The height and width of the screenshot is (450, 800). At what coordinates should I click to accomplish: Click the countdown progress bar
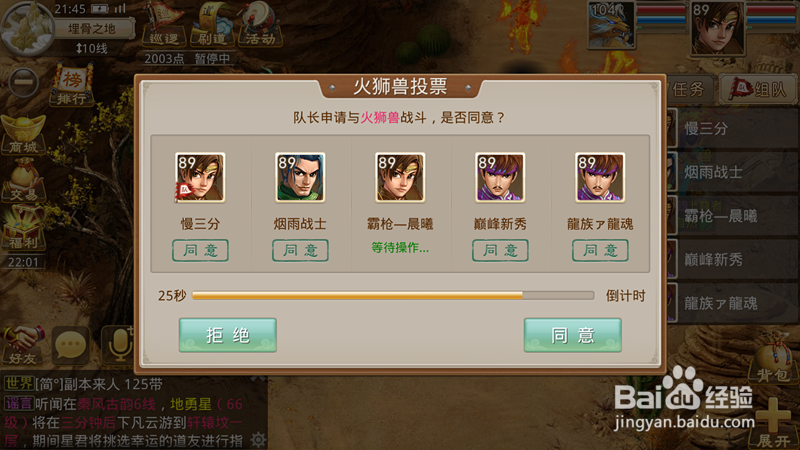[x=393, y=295]
